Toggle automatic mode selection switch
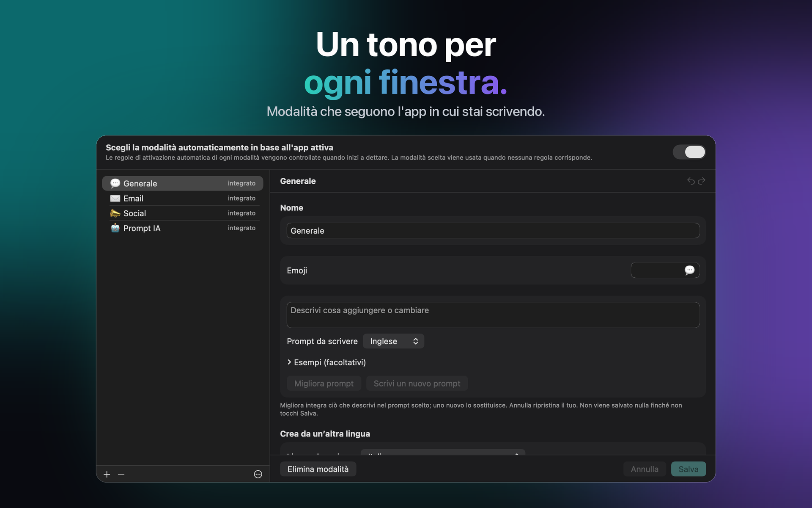The image size is (812, 508). pyautogui.click(x=689, y=152)
